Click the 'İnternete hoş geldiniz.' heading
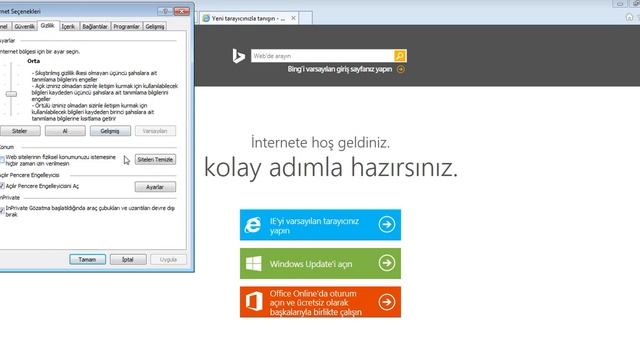640x360 pixels. (x=320, y=143)
